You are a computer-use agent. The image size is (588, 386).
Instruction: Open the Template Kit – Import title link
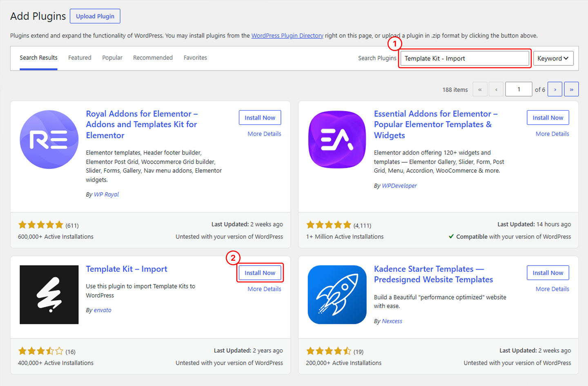coord(127,269)
